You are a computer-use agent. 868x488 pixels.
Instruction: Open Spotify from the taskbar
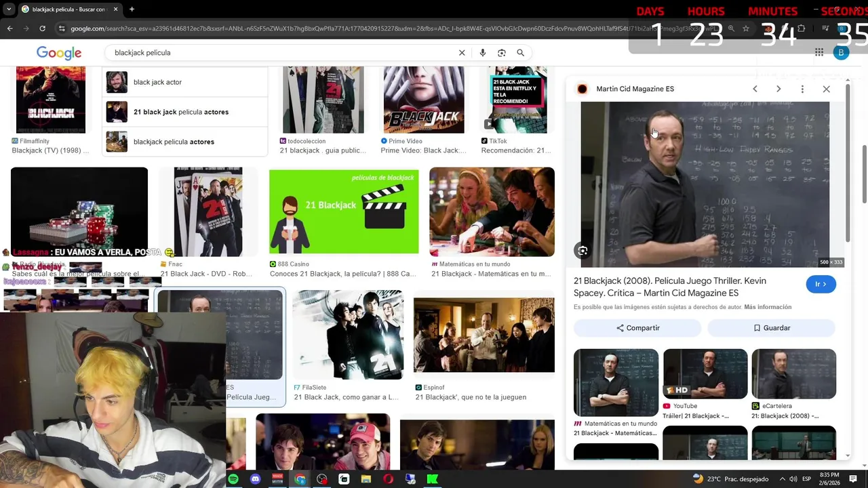(x=233, y=479)
